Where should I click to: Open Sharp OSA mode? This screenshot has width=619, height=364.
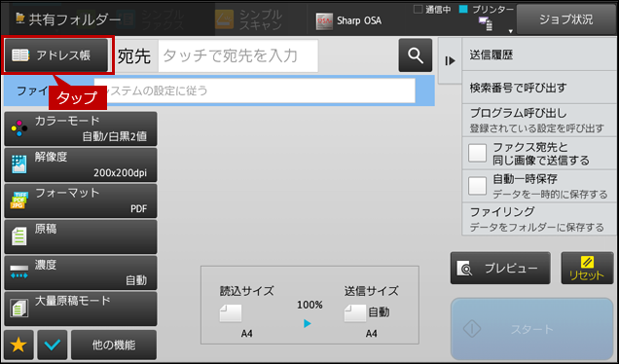click(x=349, y=20)
